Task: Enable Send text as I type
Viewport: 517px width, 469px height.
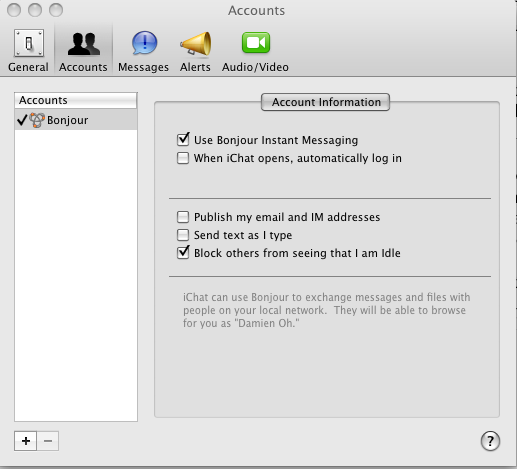Action: point(183,235)
